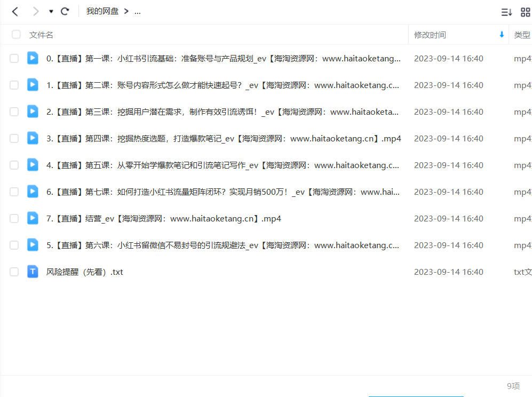Click the video icon of 第二课 file
Viewport: 532px width, 397px height.
[33, 84]
